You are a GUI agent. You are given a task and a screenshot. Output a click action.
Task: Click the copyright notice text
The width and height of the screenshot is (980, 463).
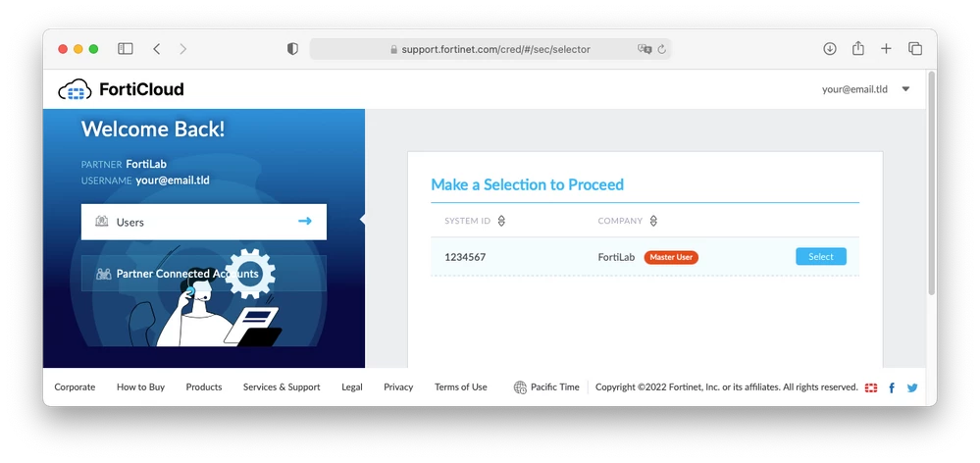click(x=726, y=387)
